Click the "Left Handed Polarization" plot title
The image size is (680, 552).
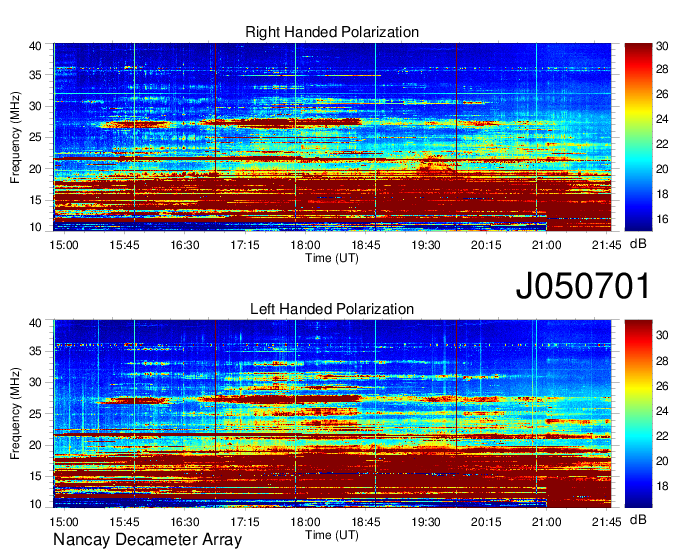[x=332, y=309]
